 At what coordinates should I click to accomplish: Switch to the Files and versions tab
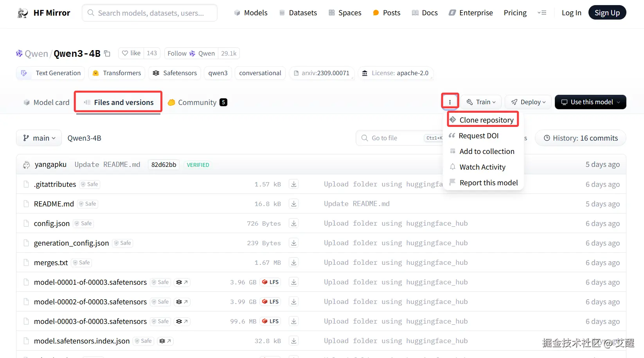[x=119, y=103]
